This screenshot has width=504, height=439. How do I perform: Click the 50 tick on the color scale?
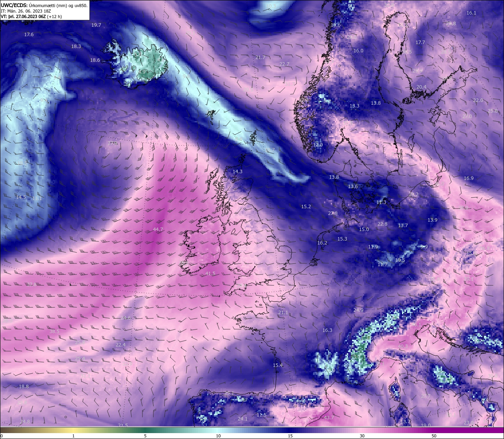tap(434, 436)
